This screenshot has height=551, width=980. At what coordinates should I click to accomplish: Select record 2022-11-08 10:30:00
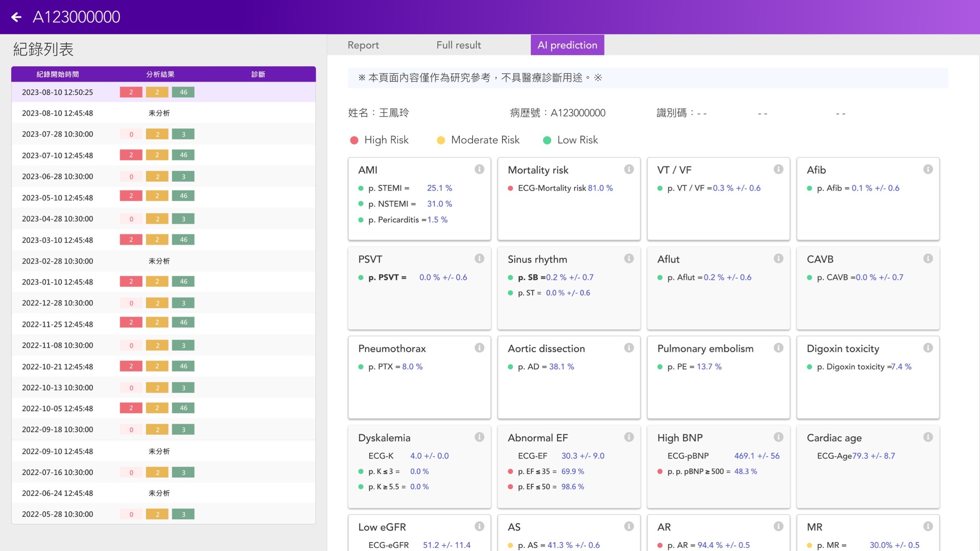tap(163, 345)
